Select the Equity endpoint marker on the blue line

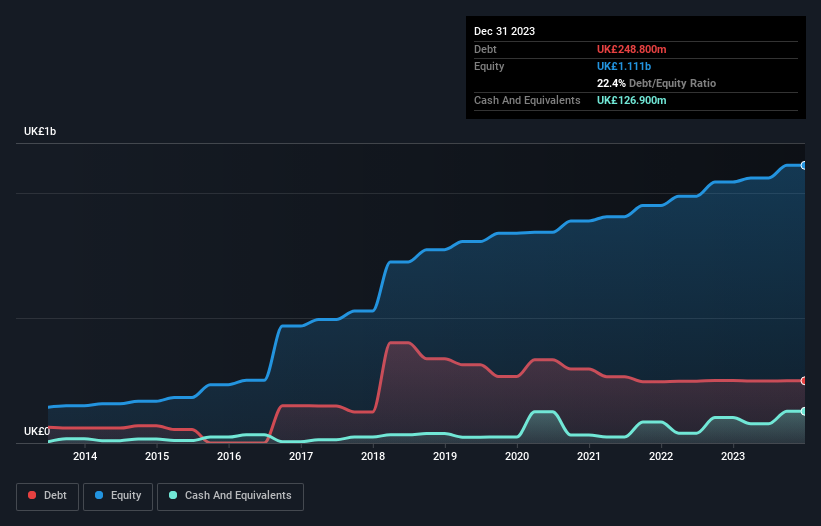(x=804, y=165)
